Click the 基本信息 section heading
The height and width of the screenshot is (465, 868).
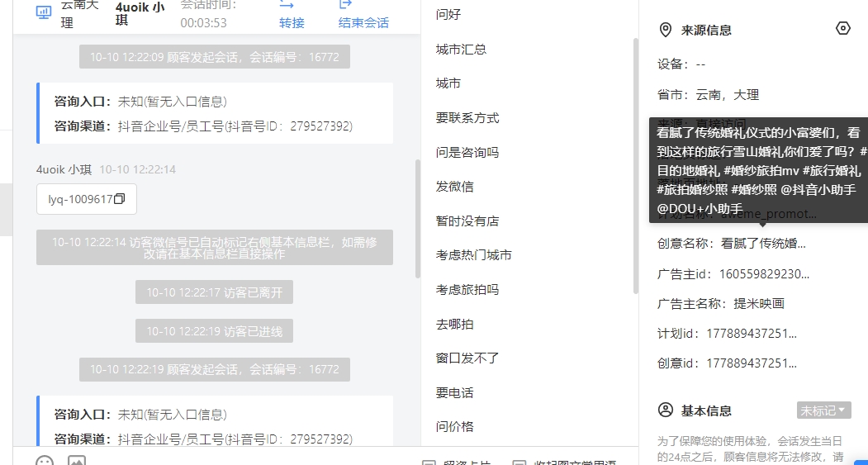click(706, 410)
